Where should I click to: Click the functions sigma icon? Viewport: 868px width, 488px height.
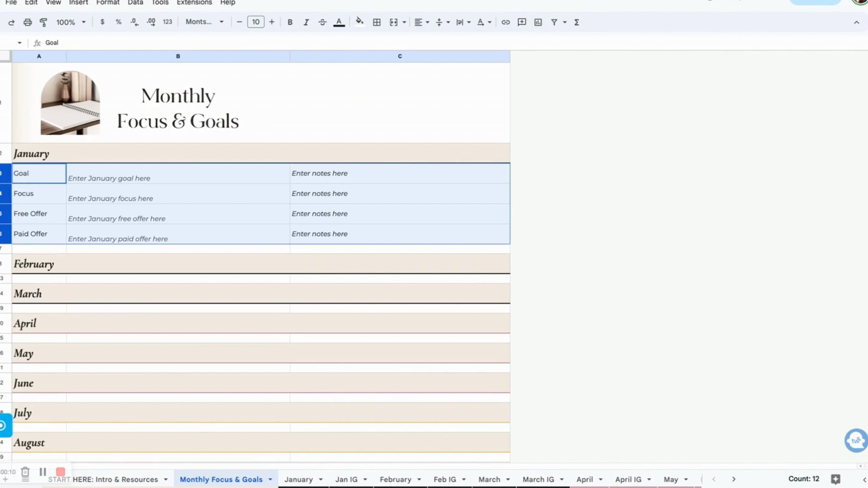tap(576, 22)
